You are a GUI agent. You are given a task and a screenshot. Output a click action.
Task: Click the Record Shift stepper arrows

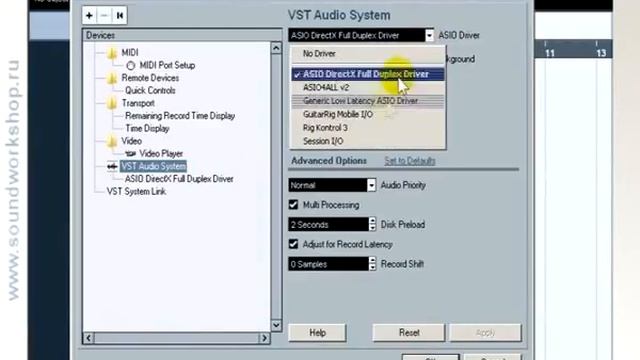point(372,264)
